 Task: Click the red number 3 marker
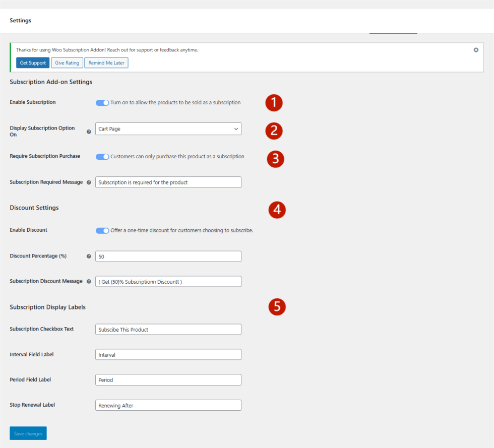pos(275,159)
